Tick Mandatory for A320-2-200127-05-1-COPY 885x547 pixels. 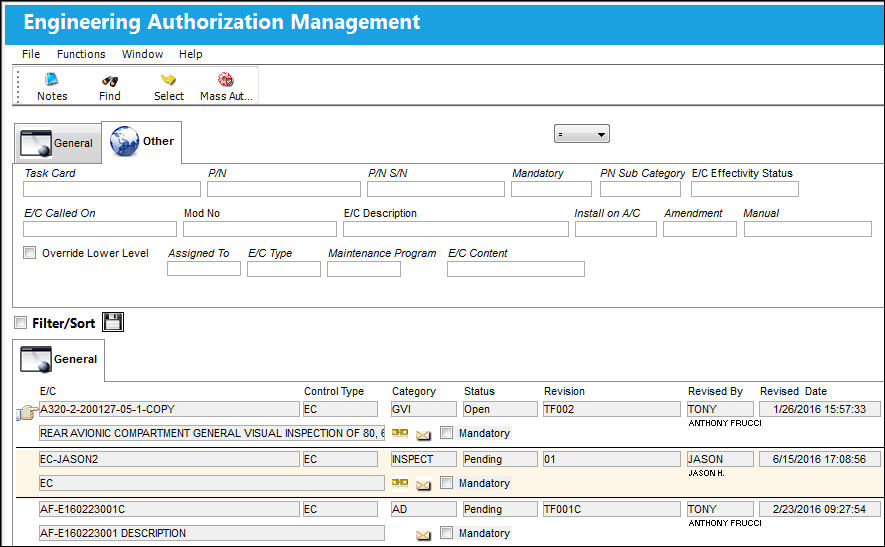446,433
